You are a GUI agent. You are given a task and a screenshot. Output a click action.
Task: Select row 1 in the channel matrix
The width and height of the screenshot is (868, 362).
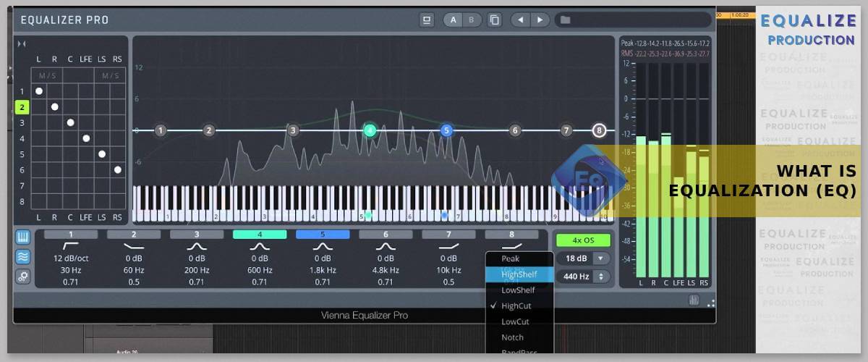tap(22, 91)
